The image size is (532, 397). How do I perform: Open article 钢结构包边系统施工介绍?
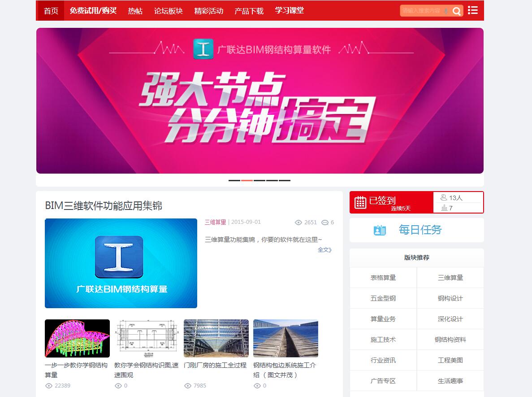[x=285, y=370]
